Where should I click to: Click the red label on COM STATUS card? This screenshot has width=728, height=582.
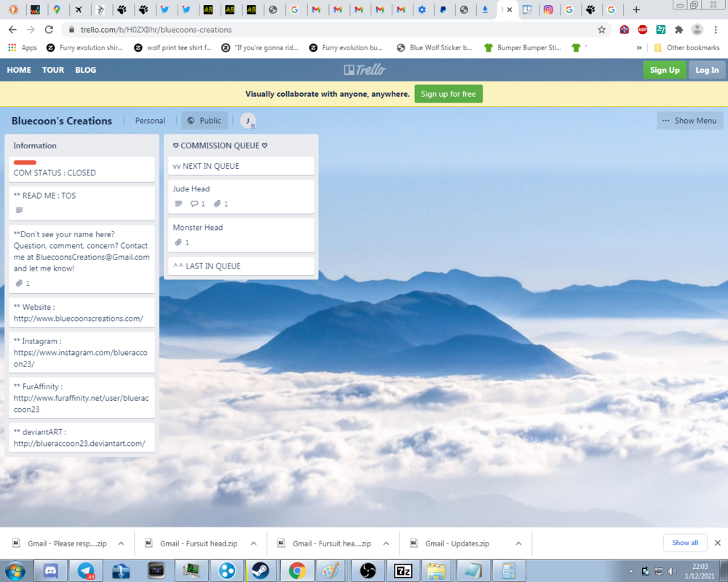coord(25,162)
